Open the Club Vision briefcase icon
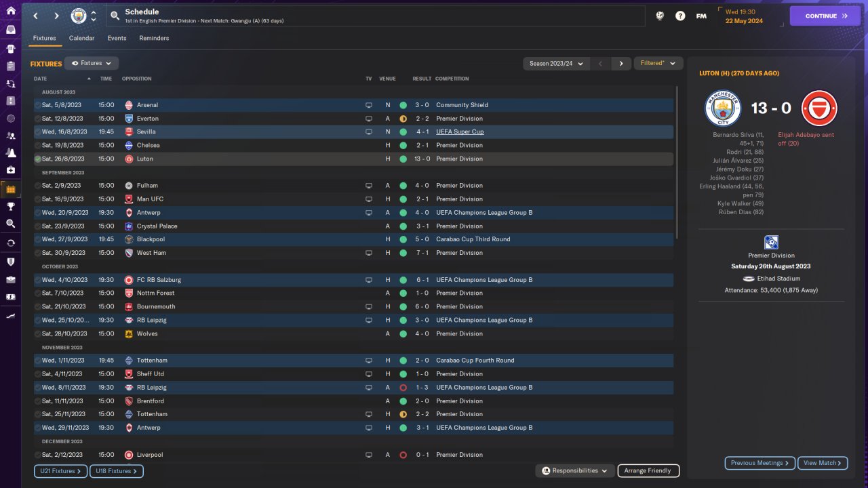Viewport: 868px width, 488px height. click(x=10, y=279)
